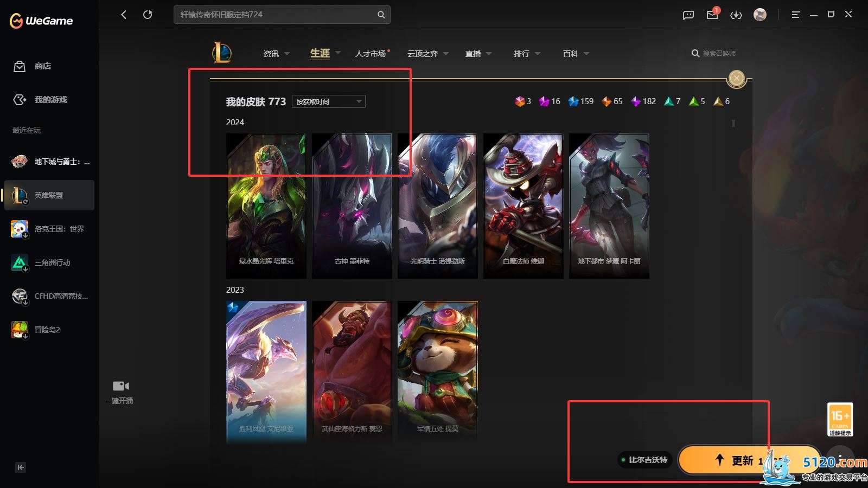868x488 pixels.
Task: Select 洛克王国：世界 game icon
Action: click(20, 229)
